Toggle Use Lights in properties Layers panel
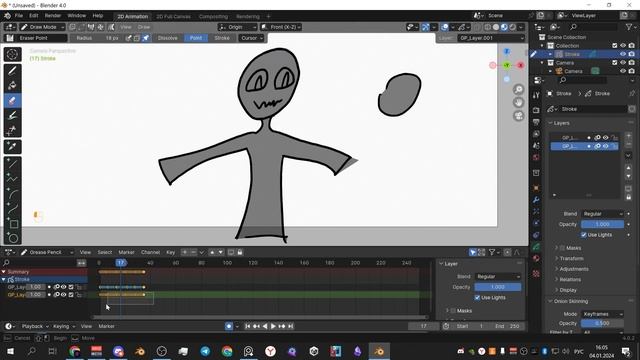 584,235
